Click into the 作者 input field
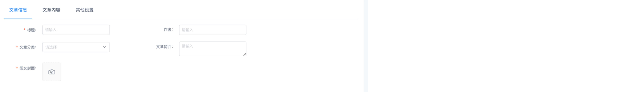Viewport: 644px width, 92px height. (212, 30)
